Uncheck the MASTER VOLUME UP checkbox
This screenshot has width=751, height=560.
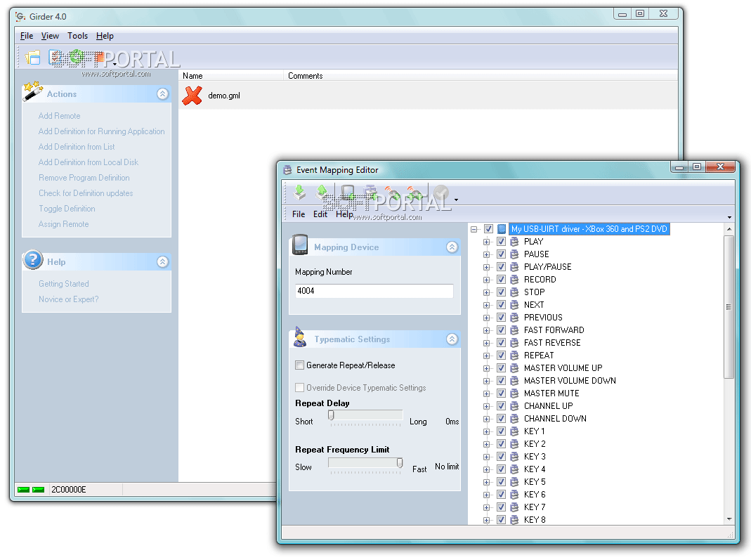[x=501, y=368]
